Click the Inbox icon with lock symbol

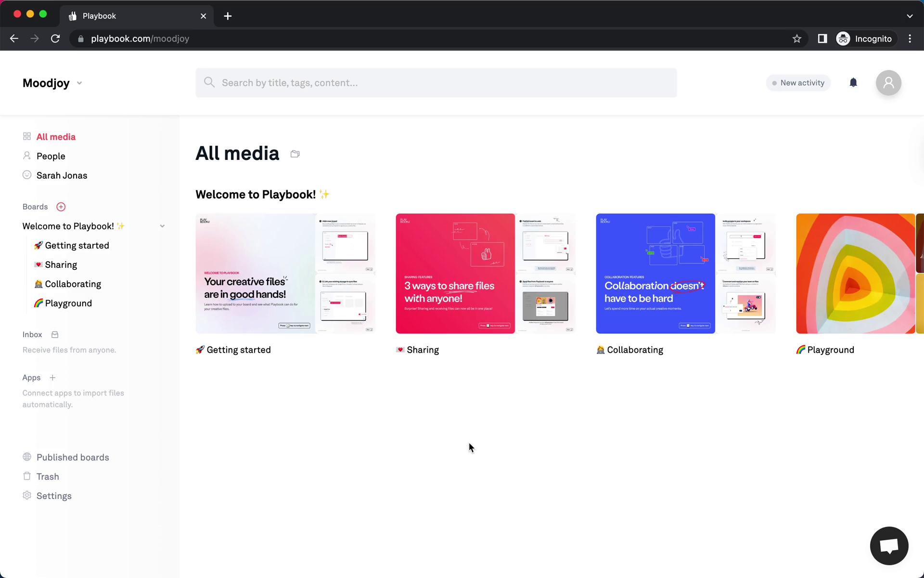[x=54, y=334]
